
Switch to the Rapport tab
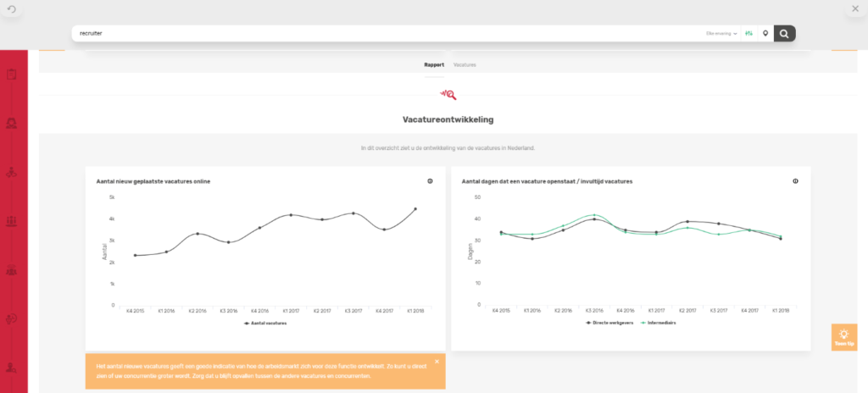point(434,64)
